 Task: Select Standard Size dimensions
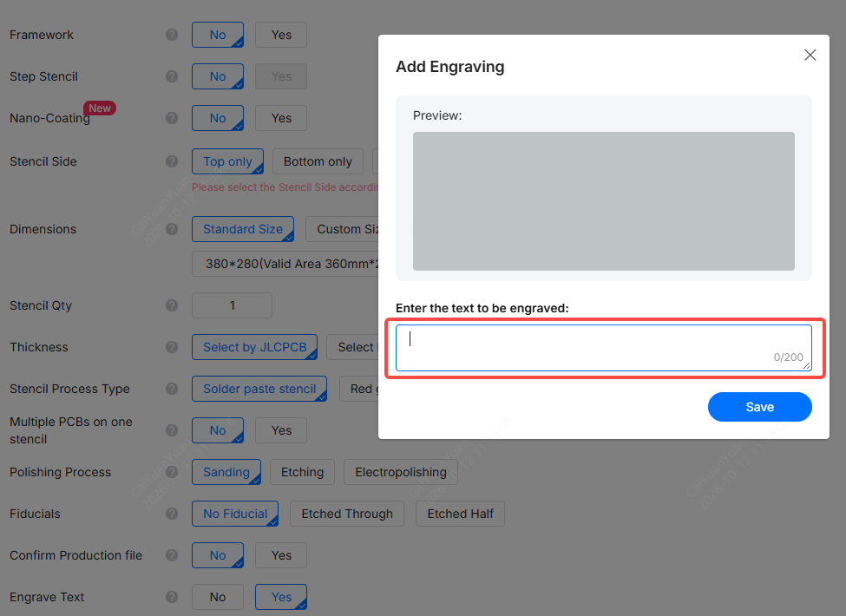click(x=243, y=229)
